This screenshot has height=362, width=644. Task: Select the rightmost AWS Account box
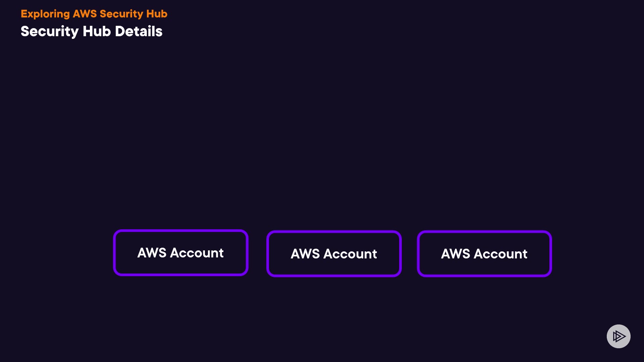(x=484, y=254)
